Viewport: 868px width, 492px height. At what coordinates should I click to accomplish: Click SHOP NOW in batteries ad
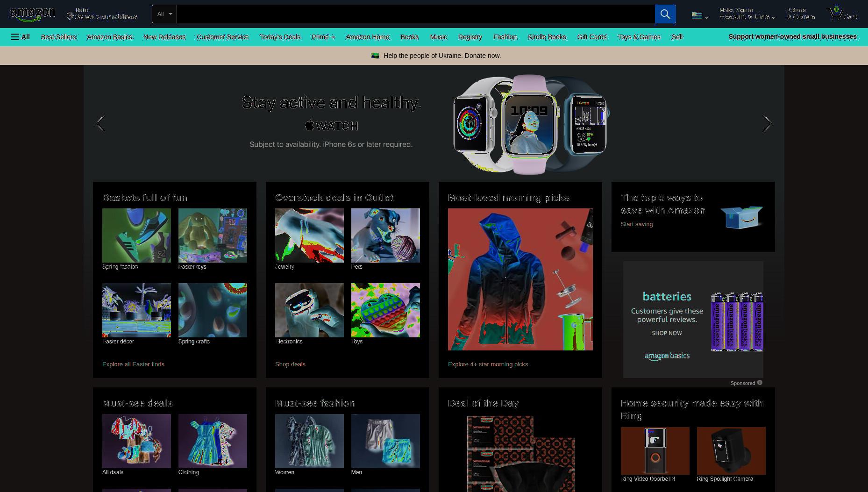pos(667,333)
